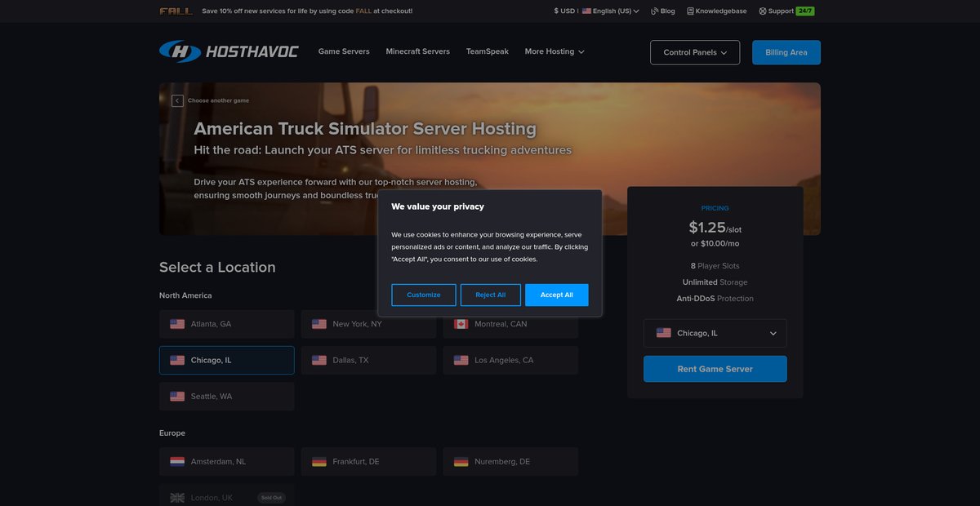Reject all cookies
Viewport: 980px width, 506px height.
tap(491, 295)
